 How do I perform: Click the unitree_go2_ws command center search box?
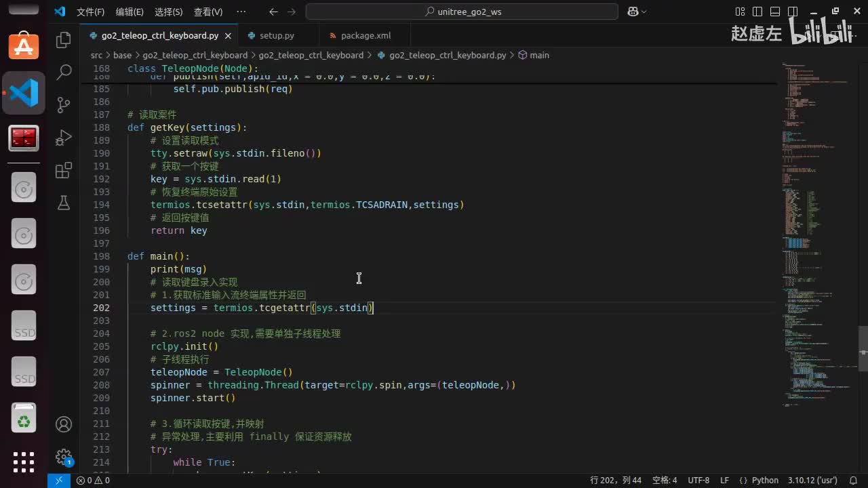coord(462,12)
